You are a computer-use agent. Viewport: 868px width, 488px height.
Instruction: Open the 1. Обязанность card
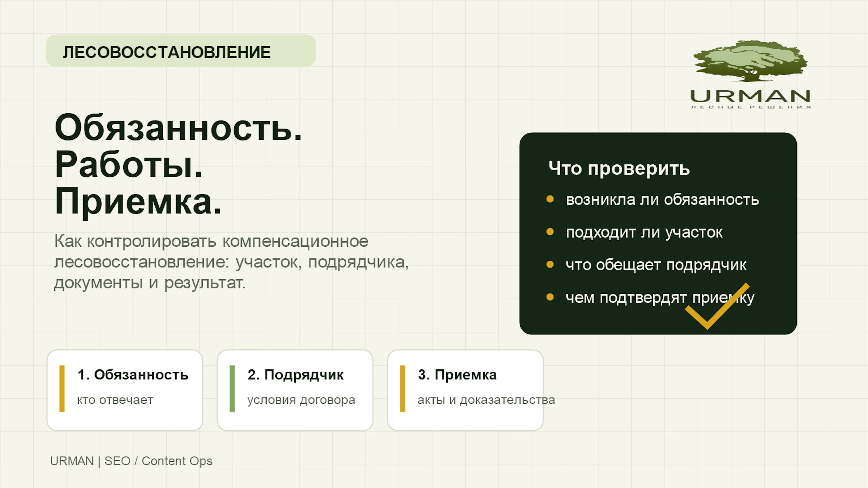pyautogui.click(x=125, y=390)
